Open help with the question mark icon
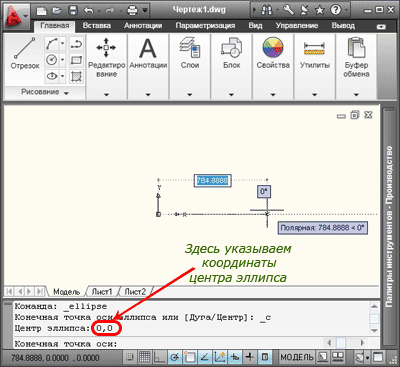This screenshot has width=400, height=367. click(x=336, y=10)
